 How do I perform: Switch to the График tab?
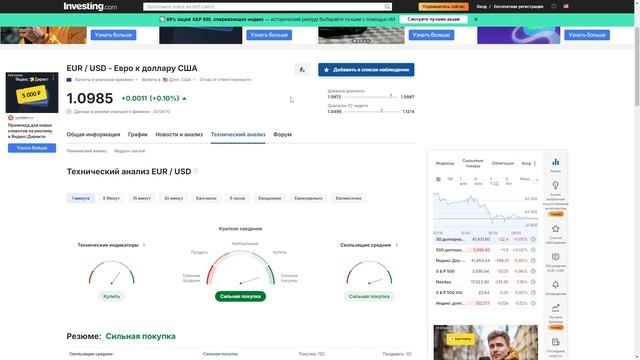click(138, 134)
